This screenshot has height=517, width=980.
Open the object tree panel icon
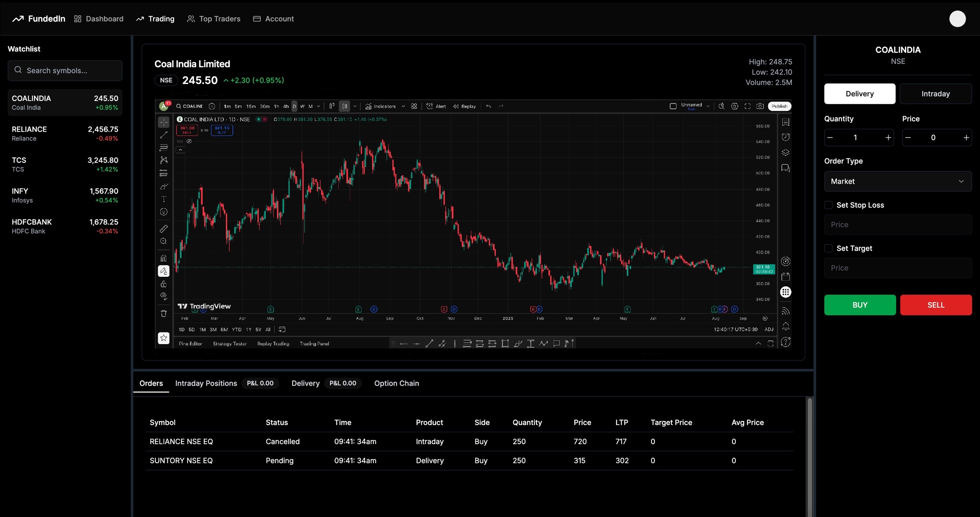[786, 152]
